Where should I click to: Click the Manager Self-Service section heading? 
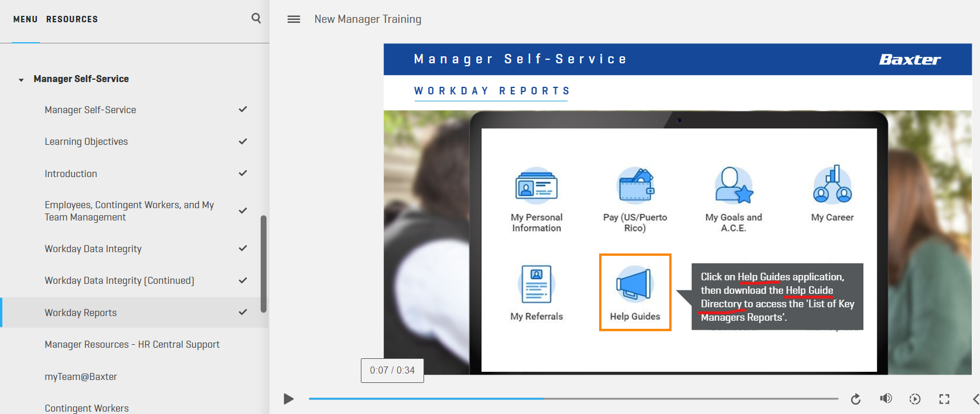coord(81,79)
